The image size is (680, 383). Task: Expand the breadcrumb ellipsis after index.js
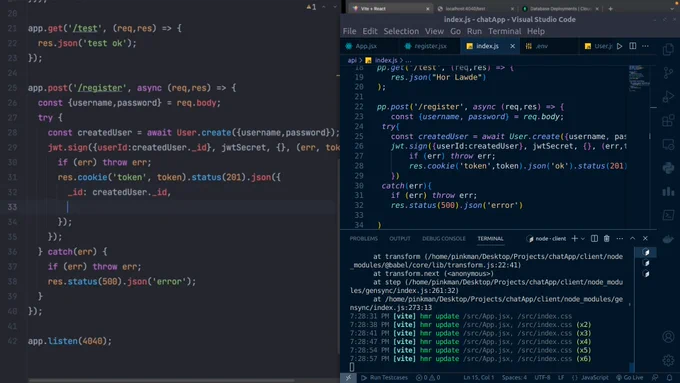[409, 60]
